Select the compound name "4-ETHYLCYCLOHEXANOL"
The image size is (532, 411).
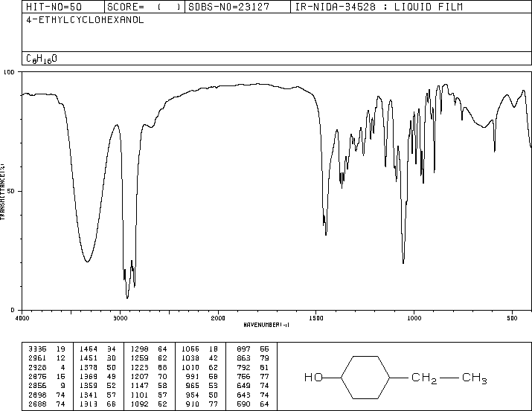tap(85, 20)
